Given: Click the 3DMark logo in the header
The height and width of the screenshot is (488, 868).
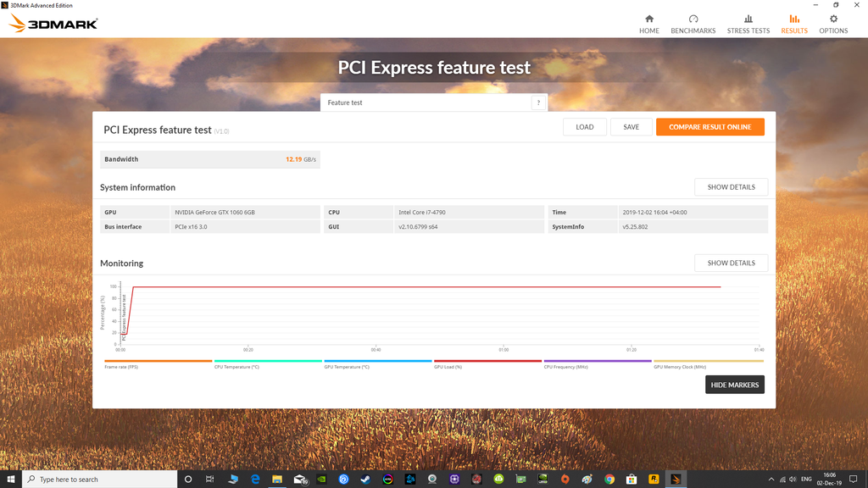Looking at the screenshot, I should pyautogui.click(x=53, y=23).
